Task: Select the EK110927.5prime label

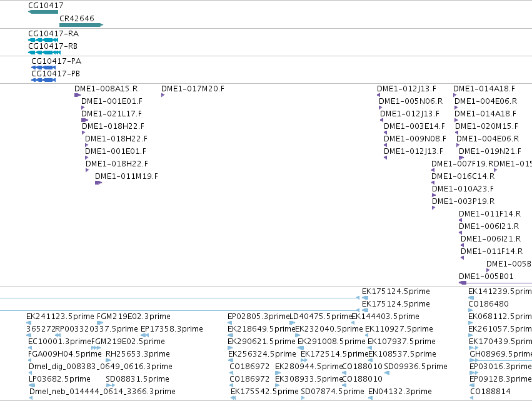Action: pos(399,329)
